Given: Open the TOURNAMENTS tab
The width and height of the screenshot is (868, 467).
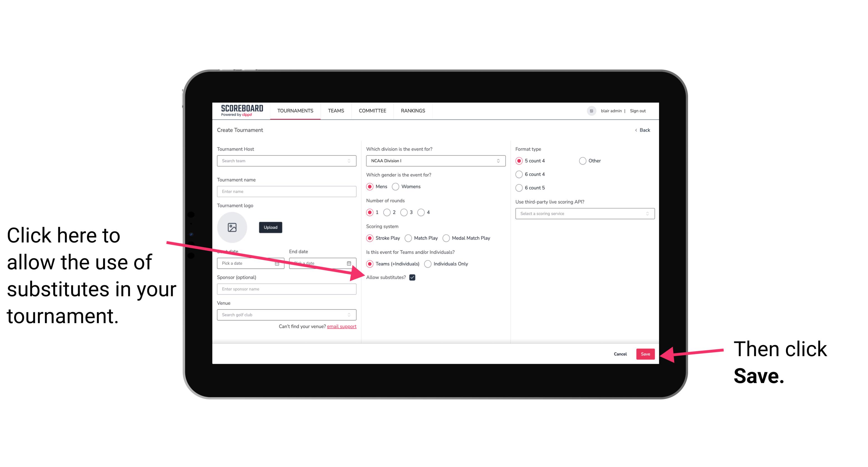Looking at the screenshot, I should [296, 111].
